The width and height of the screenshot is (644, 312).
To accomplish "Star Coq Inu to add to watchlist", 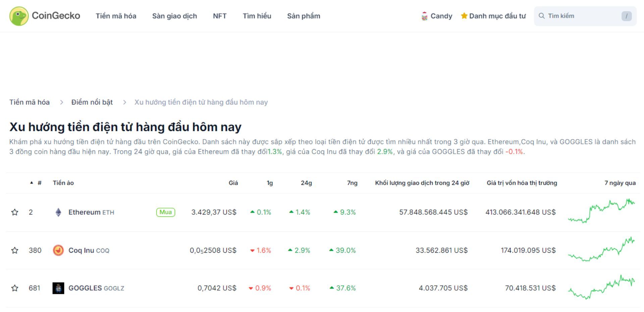I will tap(15, 250).
